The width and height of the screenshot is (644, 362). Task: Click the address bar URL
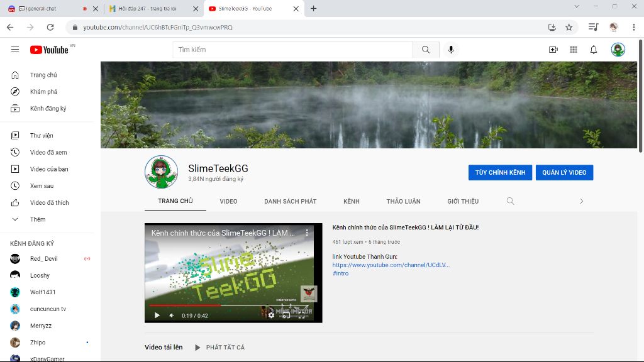tap(158, 27)
